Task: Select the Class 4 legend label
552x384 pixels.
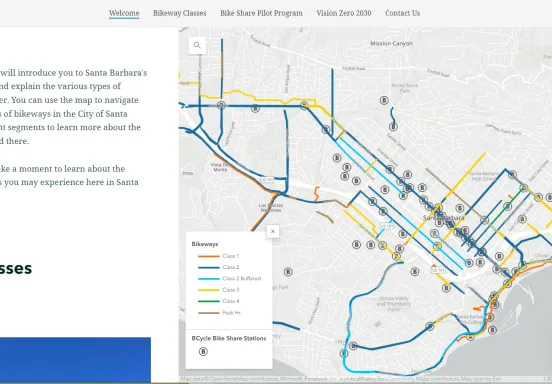Action: pos(231,301)
